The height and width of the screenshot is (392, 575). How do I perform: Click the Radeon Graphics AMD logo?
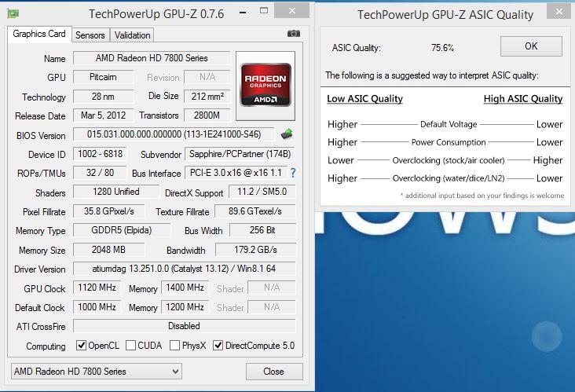tap(266, 85)
